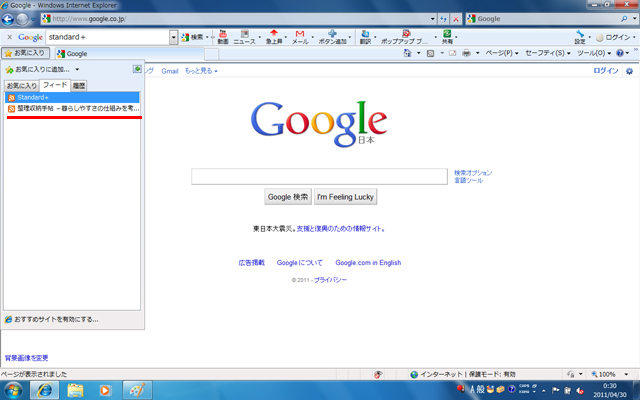Open the YouTube 動画 toolbar button
Viewport: 640px width, 400px height.
coord(223,37)
